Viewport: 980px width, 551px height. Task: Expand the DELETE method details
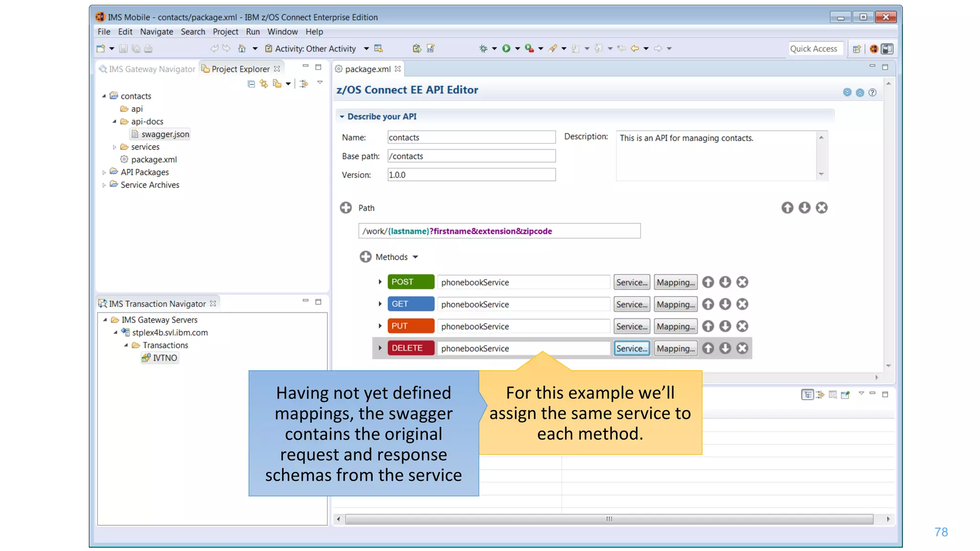click(x=380, y=348)
